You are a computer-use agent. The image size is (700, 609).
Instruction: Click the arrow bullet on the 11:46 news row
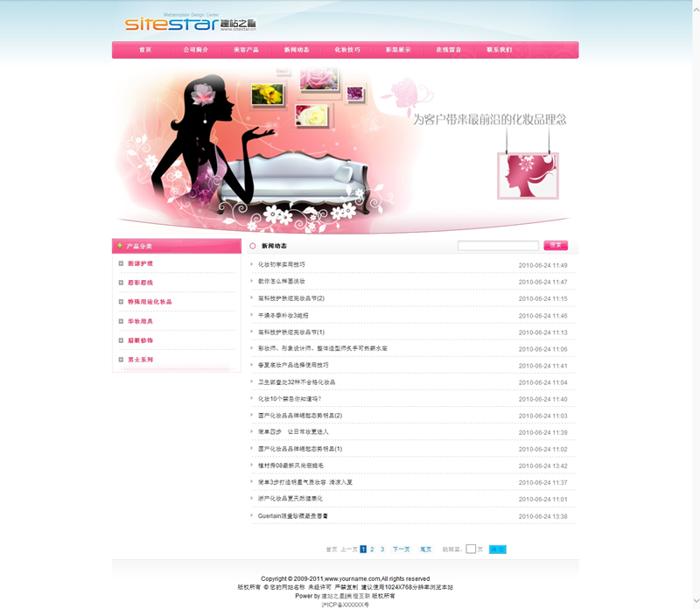tap(252, 315)
